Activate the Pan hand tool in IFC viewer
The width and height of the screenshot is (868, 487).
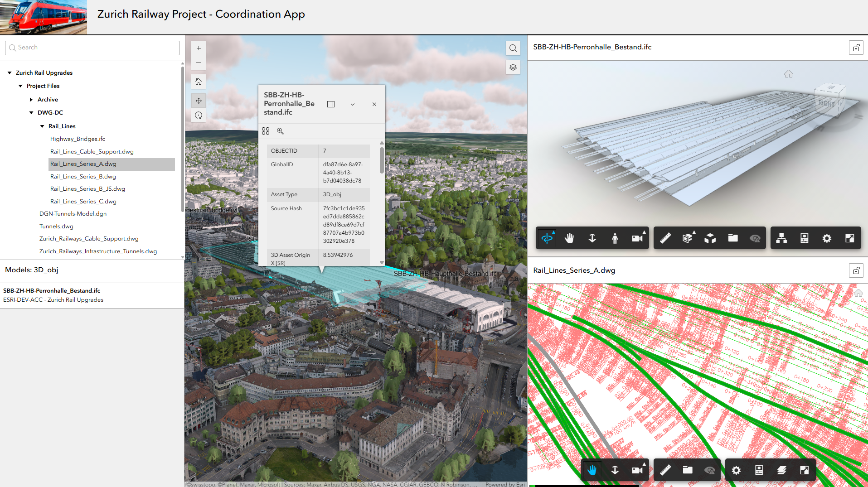pyautogui.click(x=569, y=238)
